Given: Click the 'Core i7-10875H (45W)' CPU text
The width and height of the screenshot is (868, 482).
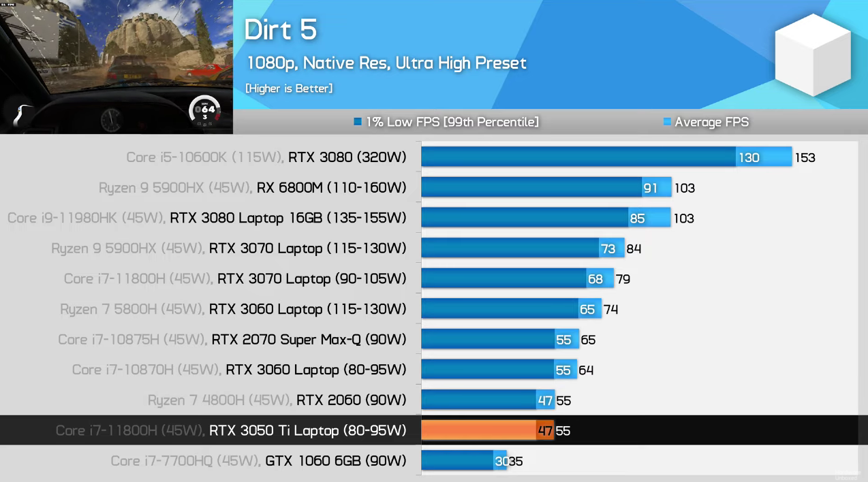Looking at the screenshot, I should click(x=133, y=339).
